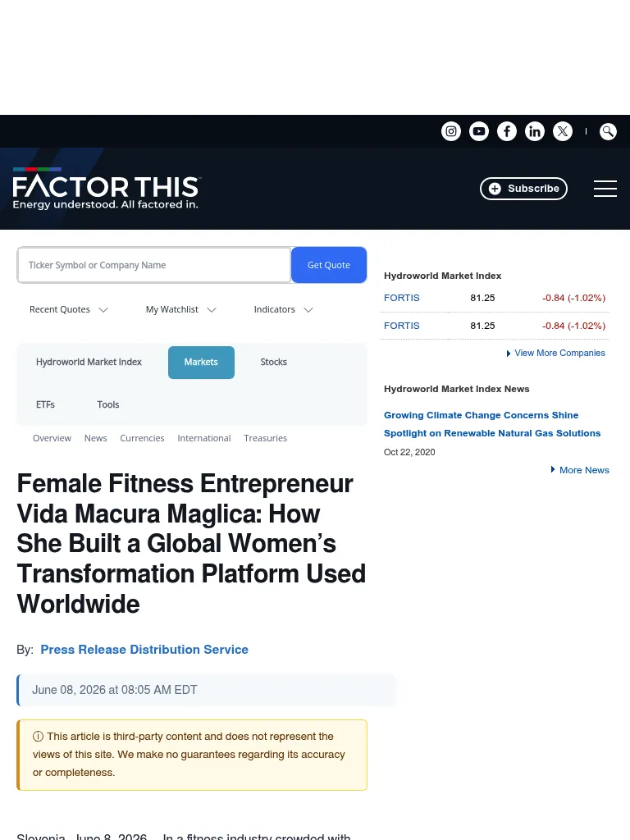Expand the My Watchlist dropdown
630x840 pixels.
(181, 309)
